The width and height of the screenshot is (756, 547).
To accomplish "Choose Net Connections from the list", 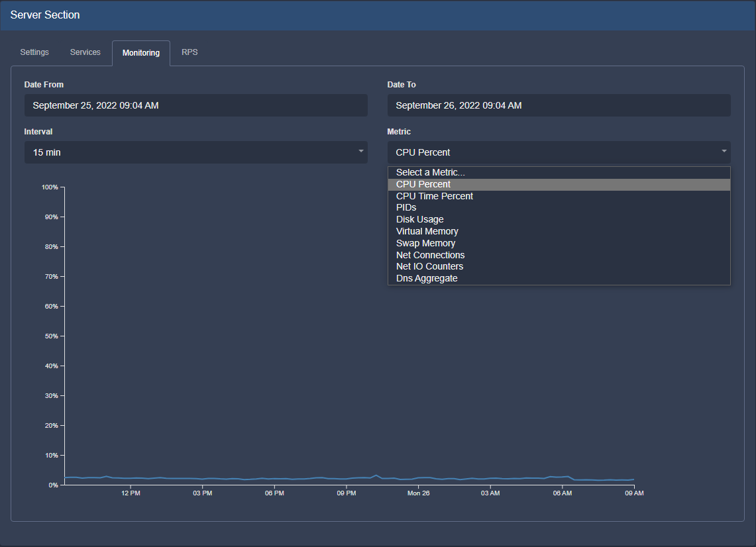I will click(x=431, y=255).
